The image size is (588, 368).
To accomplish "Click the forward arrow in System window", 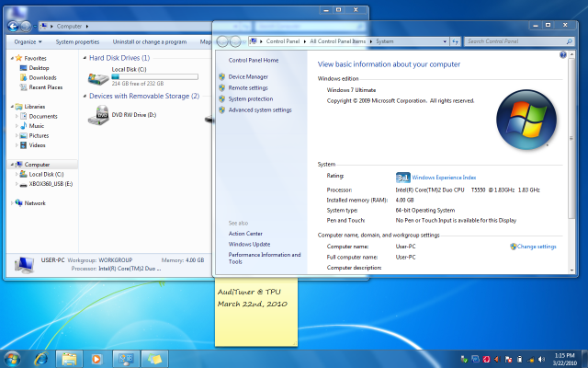I will coord(235,41).
